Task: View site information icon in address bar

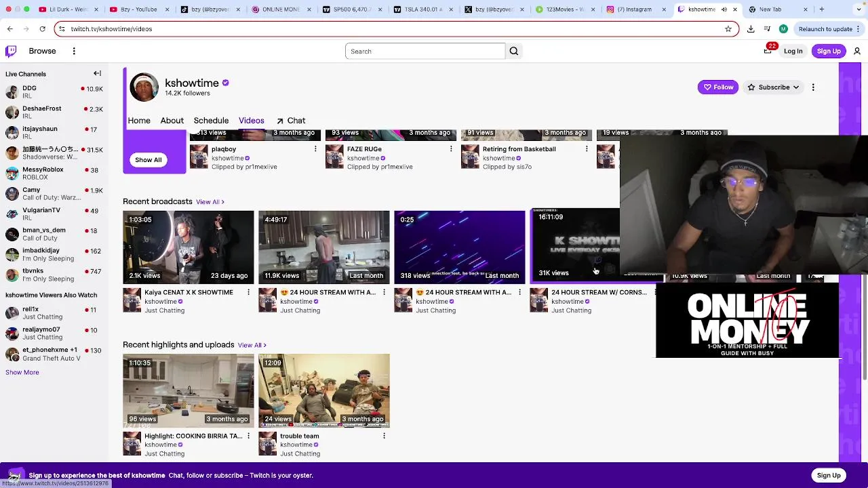Action: tap(62, 28)
